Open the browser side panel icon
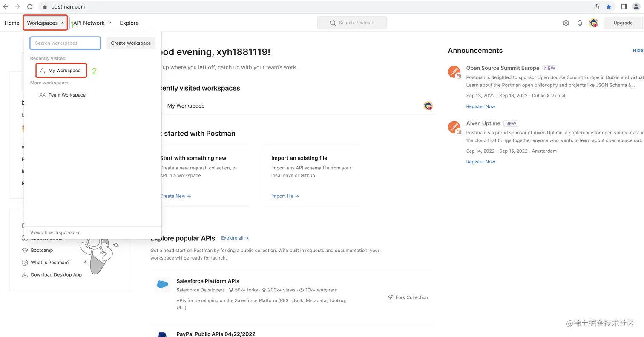 tap(624, 6)
